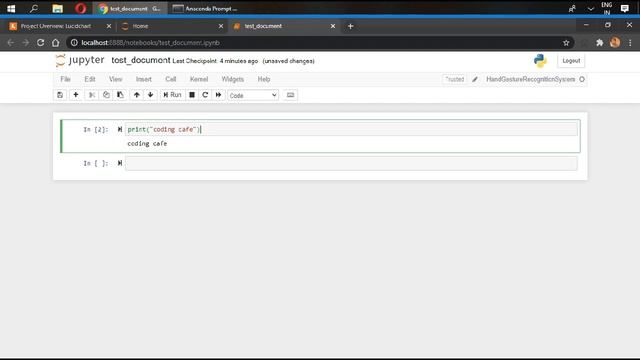Viewport: 640px width, 360px height.
Task: Interrupt the kernel with the stop icon
Action: click(192, 95)
